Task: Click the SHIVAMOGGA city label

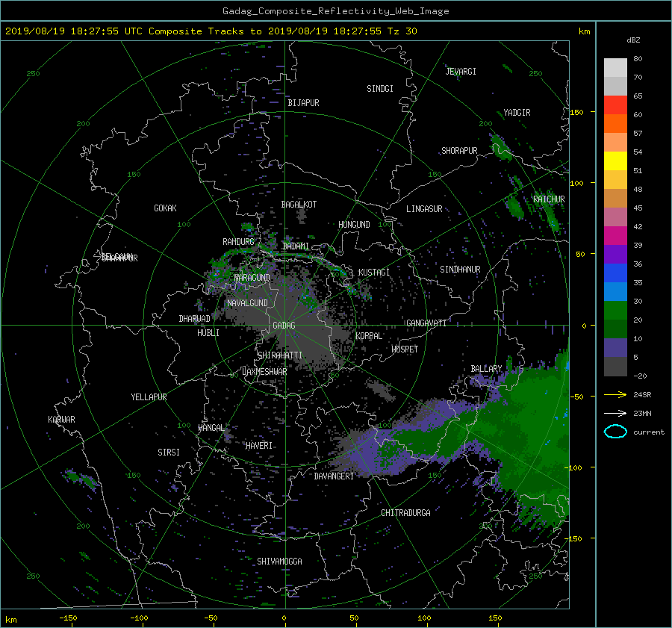Action: coord(279,561)
